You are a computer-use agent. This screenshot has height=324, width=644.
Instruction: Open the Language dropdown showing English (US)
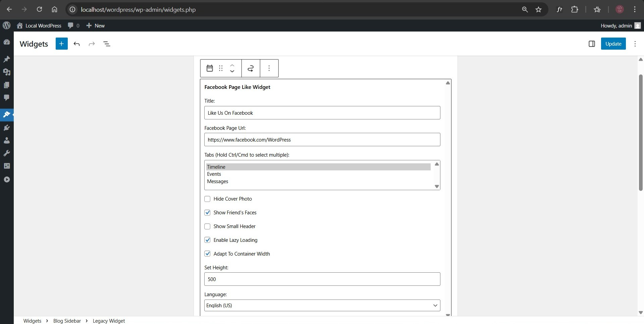coord(322,305)
